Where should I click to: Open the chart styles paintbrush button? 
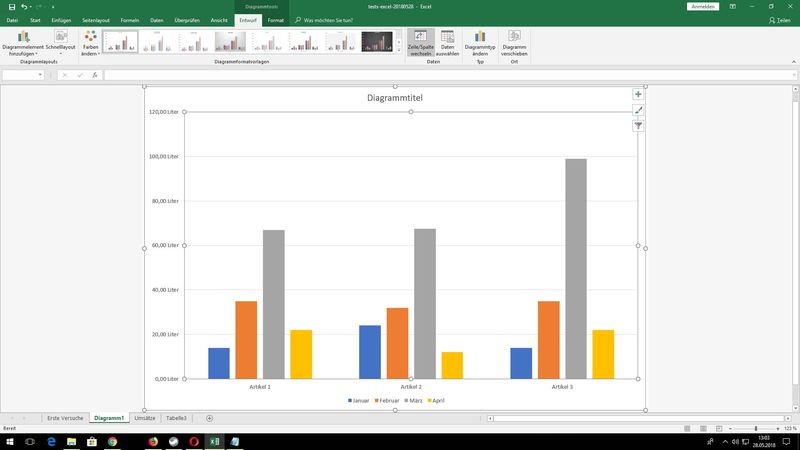(x=638, y=110)
